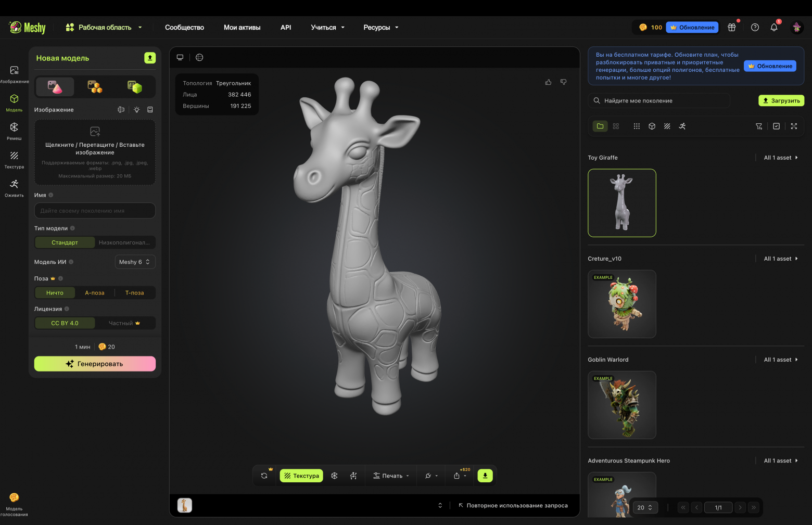812x525 pixels.
Task: Click the lightbulb idea icon above the image uploader
Action: [136, 109]
